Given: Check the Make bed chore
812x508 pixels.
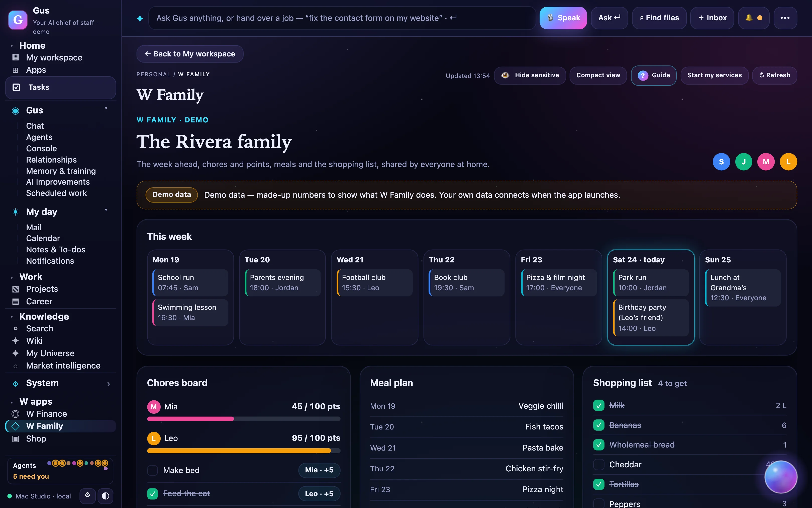Looking at the screenshot, I should pyautogui.click(x=153, y=470).
